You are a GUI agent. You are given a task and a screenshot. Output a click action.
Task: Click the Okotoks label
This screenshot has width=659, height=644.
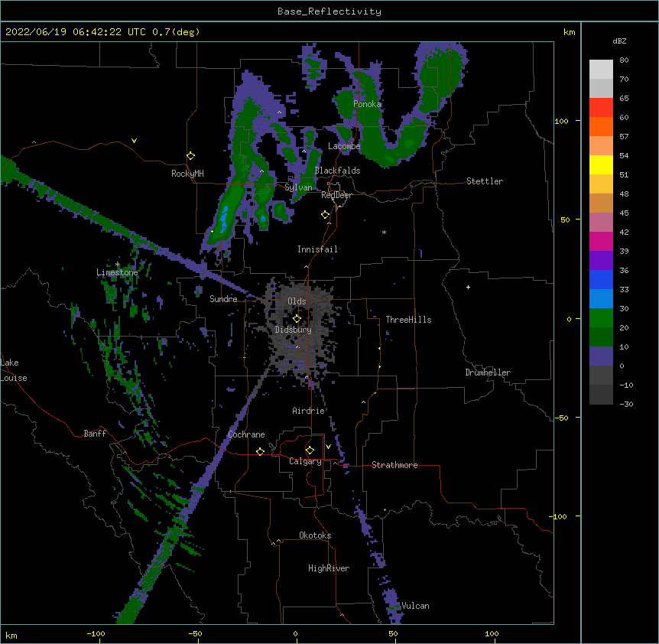tap(315, 535)
